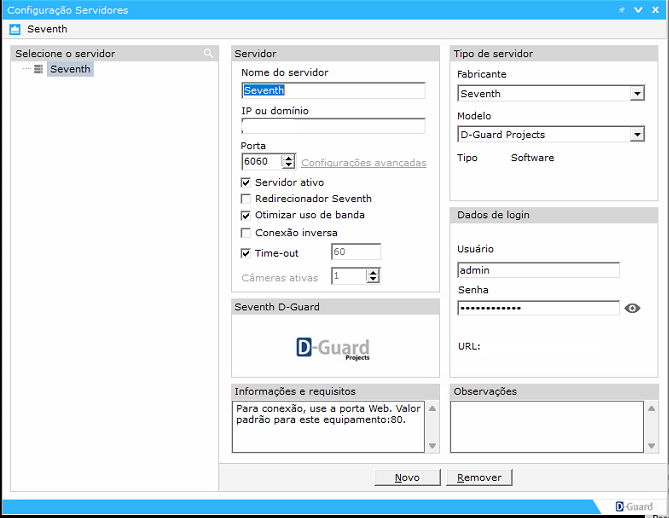
Task: Increase the Porta value with stepper
Action: coord(289,158)
